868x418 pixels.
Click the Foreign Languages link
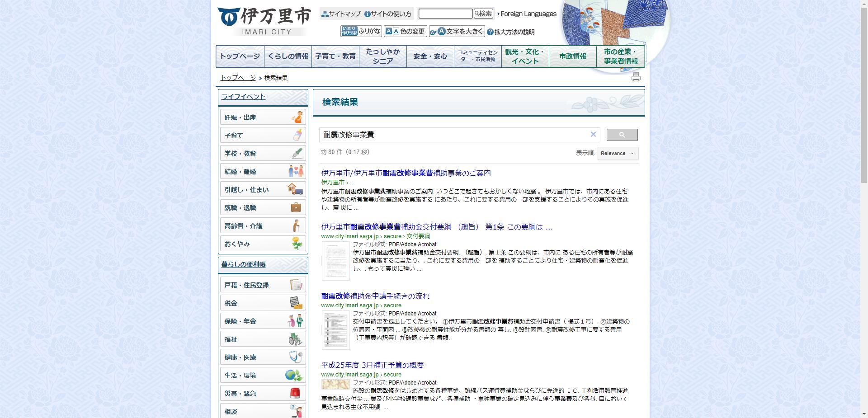[529, 14]
